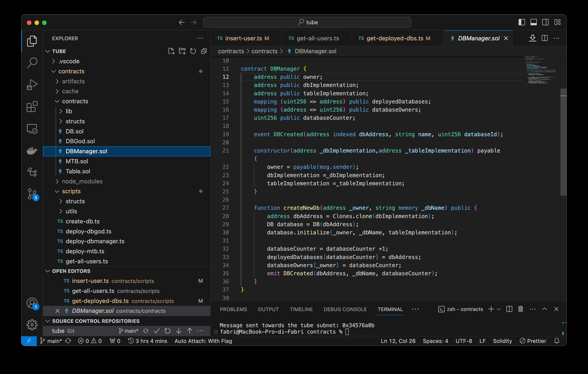Collapse all folders in Explorer
Viewport: 588px width, 374px height.
click(x=204, y=51)
